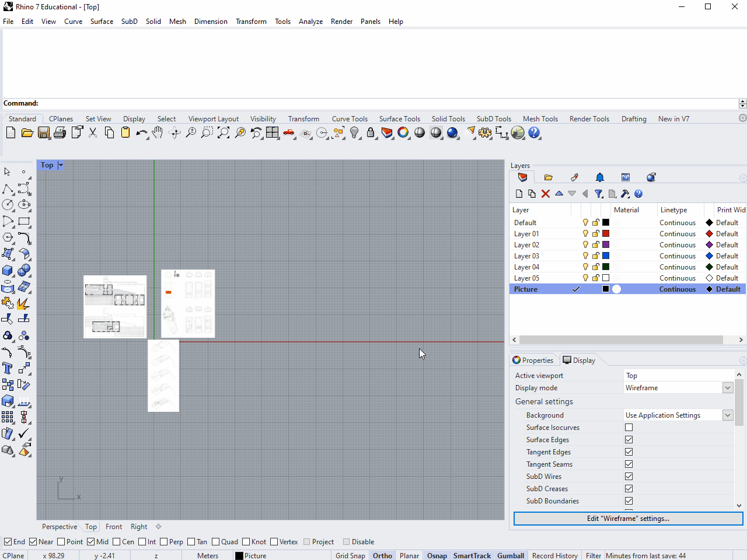747x560 pixels.
Task: Click the layer Filter funnel icon
Action: coord(599,194)
